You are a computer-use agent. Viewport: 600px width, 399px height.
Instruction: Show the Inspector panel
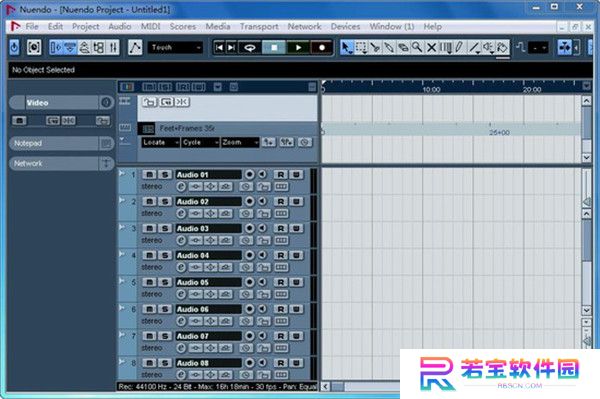[x=56, y=47]
